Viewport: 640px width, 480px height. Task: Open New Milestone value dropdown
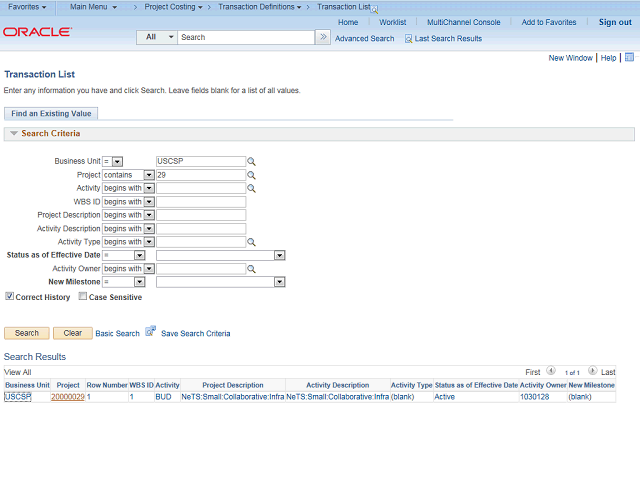click(279, 282)
